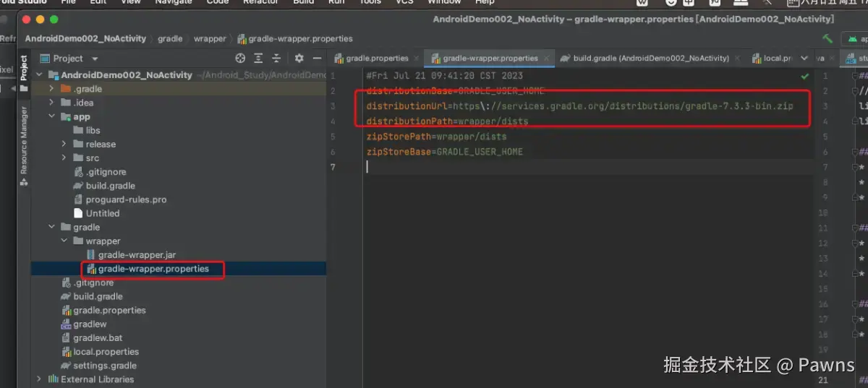The width and height of the screenshot is (868, 388).
Task: Select the gradlew script file
Action: pyautogui.click(x=84, y=324)
